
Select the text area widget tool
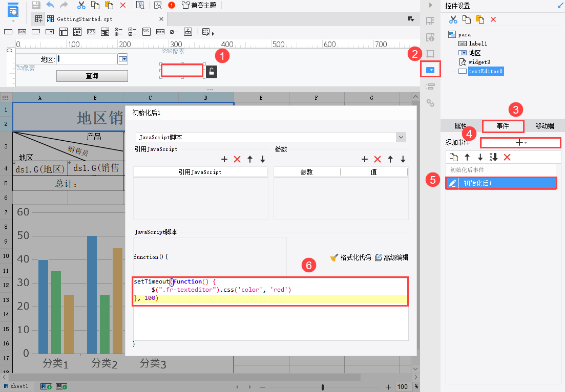point(146,31)
